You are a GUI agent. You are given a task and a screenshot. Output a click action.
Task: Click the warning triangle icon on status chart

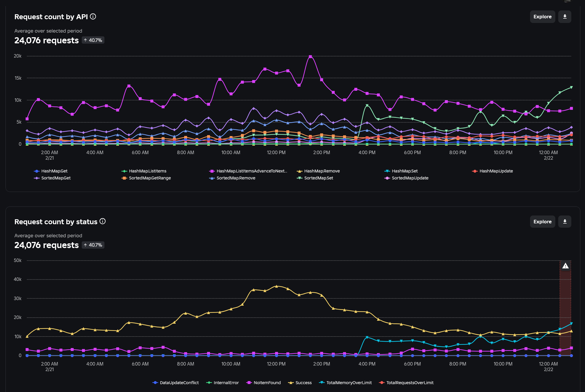coord(565,266)
